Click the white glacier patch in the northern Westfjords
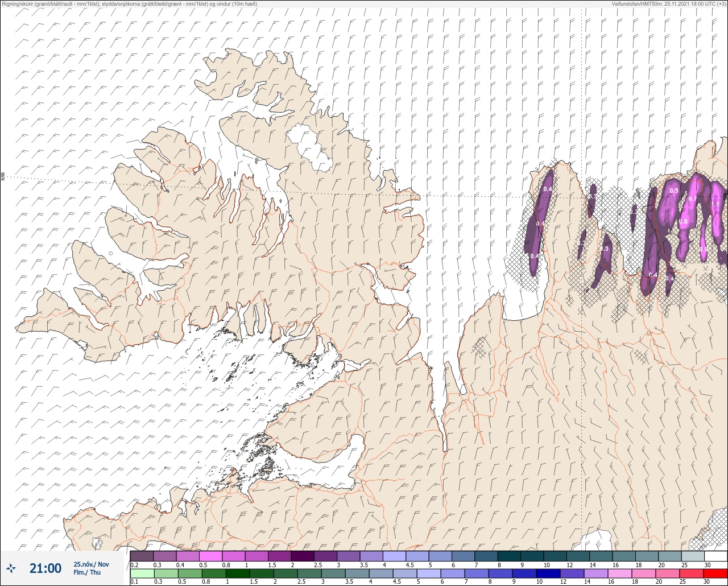 309,147
